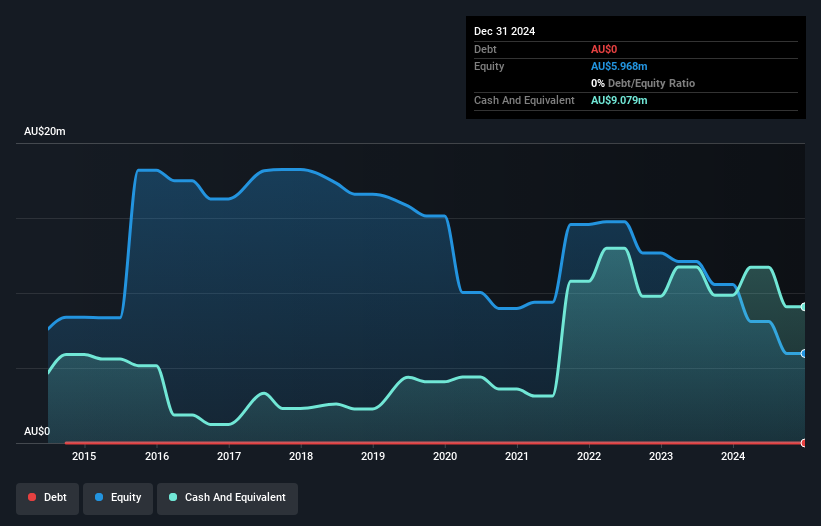Click the 0% Debt/Equity Ratio text
Image resolution: width=821 pixels, height=526 pixels.
pyautogui.click(x=643, y=83)
